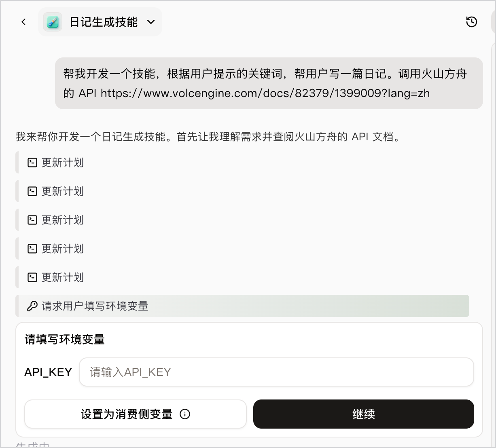Click the last 更新计划 terminal icon
The height and width of the screenshot is (448, 496).
(x=32, y=277)
